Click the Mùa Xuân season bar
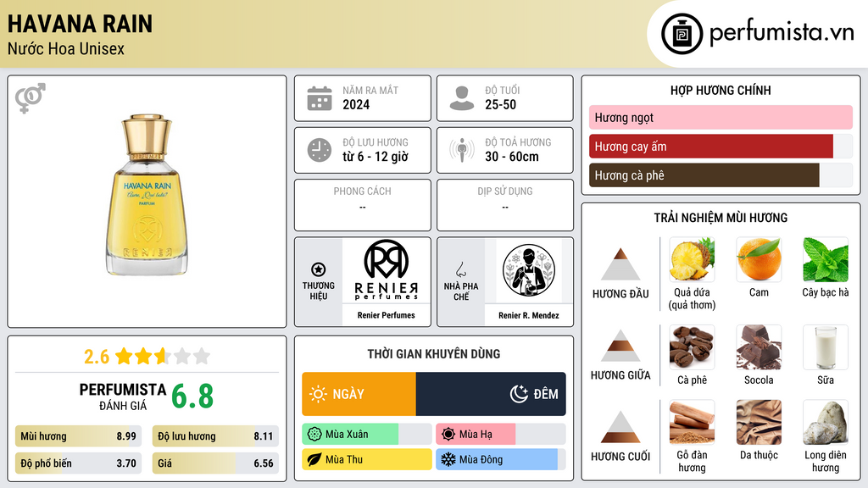Viewport: 868px width, 488px height. pyautogui.click(x=367, y=435)
